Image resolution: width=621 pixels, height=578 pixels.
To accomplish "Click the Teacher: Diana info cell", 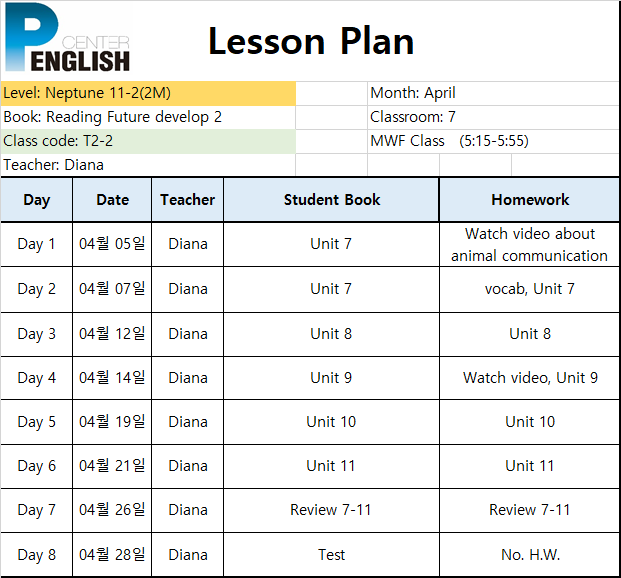I will [x=148, y=165].
